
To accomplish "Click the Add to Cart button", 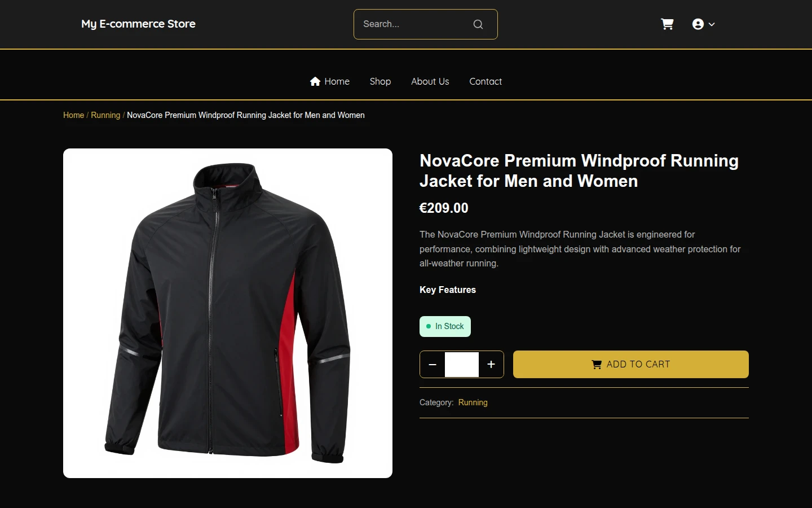I will pyautogui.click(x=631, y=365).
